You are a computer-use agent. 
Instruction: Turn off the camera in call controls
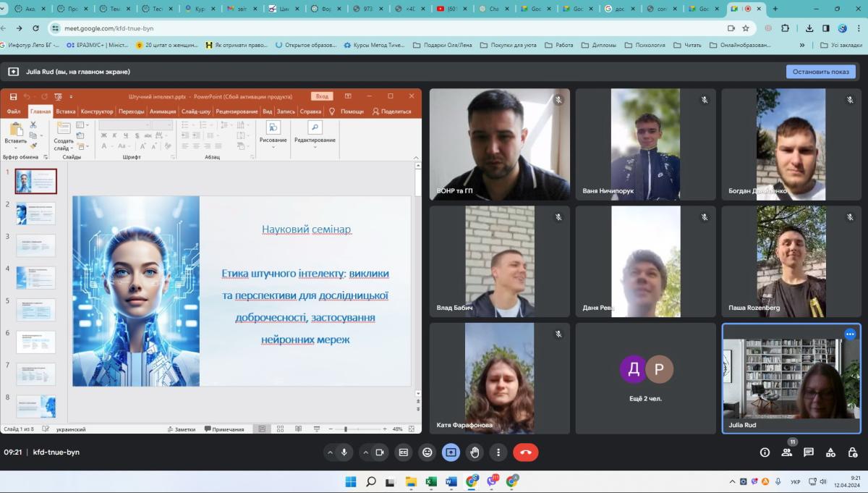coord(379,452)
